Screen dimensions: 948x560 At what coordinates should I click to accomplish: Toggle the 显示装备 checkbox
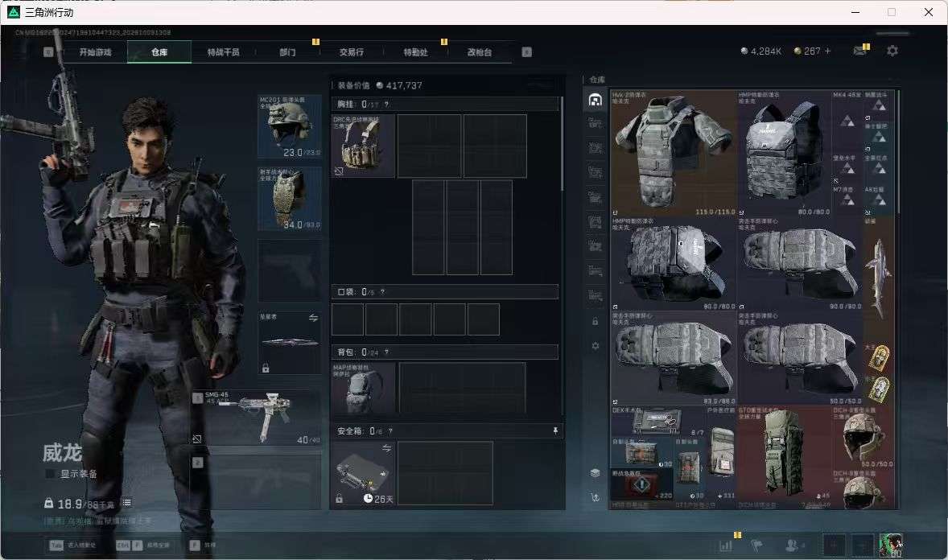click(x=50, y=474)
